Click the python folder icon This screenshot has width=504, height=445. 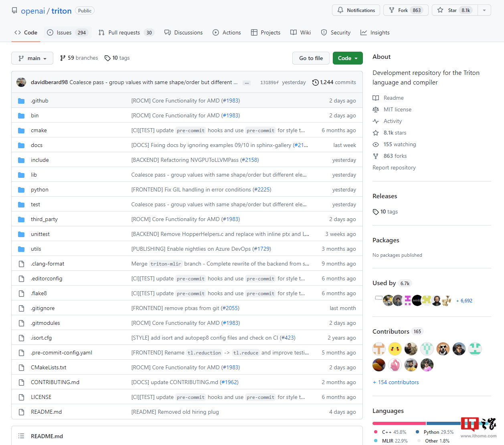point(21,189)
